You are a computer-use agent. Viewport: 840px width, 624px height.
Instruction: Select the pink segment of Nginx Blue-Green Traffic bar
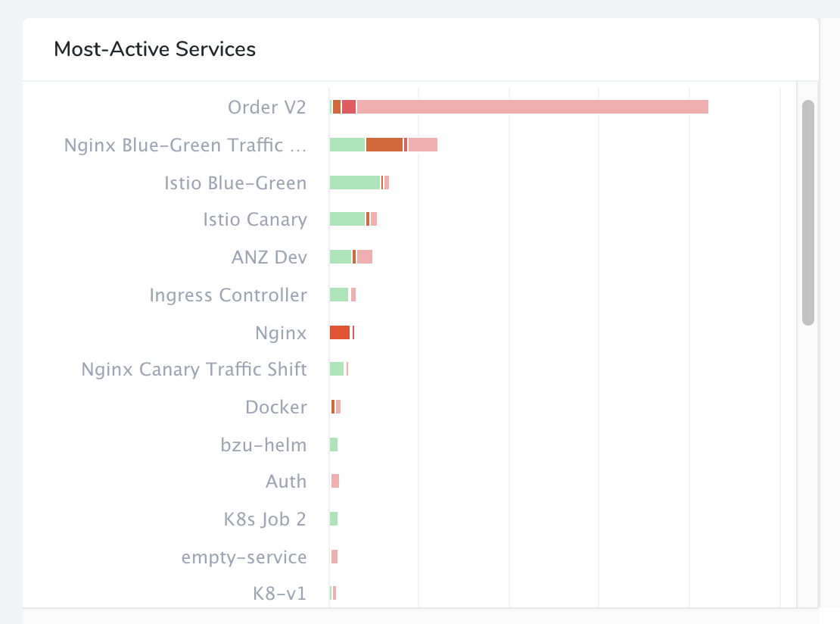point(423,145)
